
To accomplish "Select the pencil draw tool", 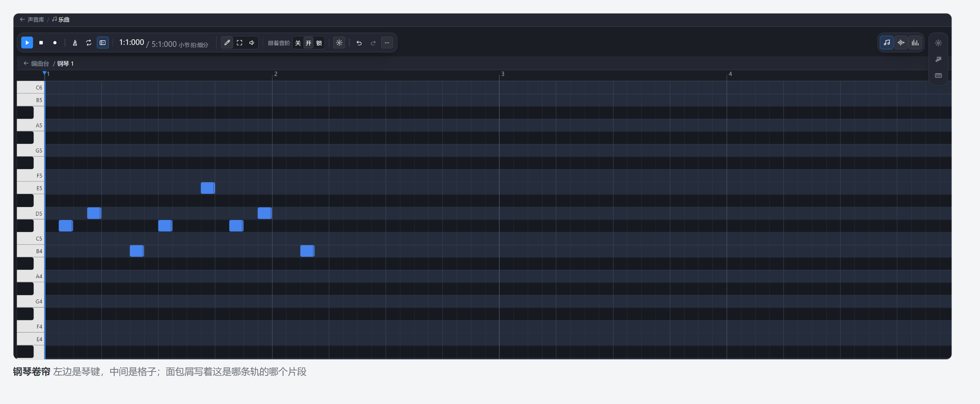I will [227, 43].
